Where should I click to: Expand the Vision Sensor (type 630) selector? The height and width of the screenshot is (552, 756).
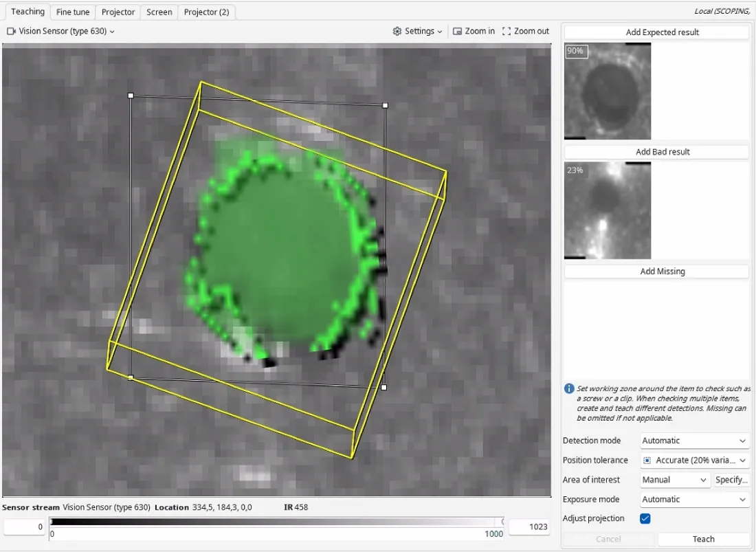coord(60,32)
